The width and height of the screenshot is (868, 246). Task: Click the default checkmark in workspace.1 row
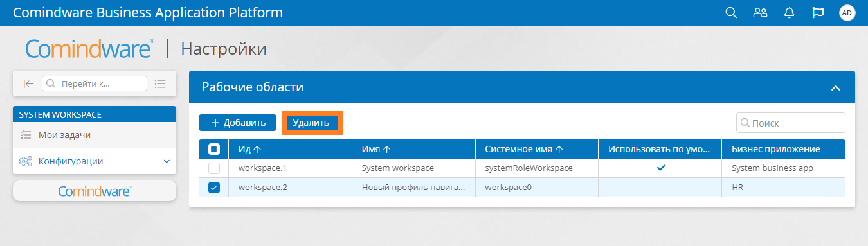(x=660, y=168)
